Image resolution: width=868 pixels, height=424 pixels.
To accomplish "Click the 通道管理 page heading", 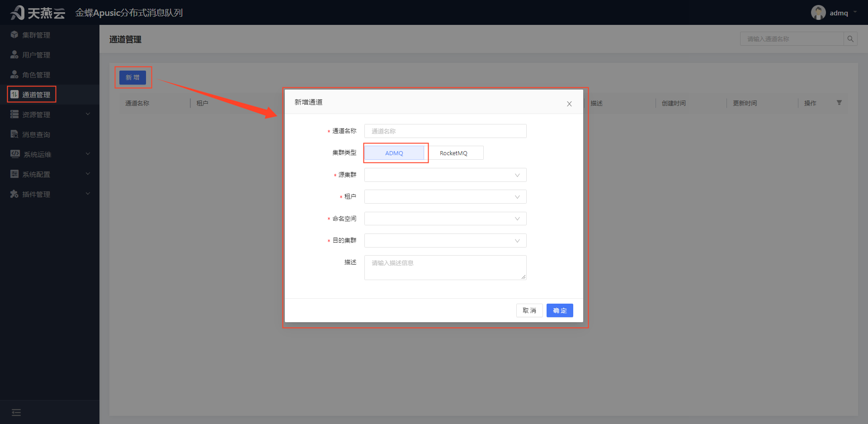I will click(x=126, y=39).
